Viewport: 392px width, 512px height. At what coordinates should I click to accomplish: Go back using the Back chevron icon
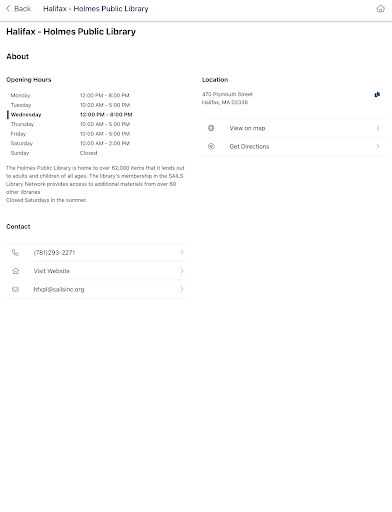tap(8, 9)
